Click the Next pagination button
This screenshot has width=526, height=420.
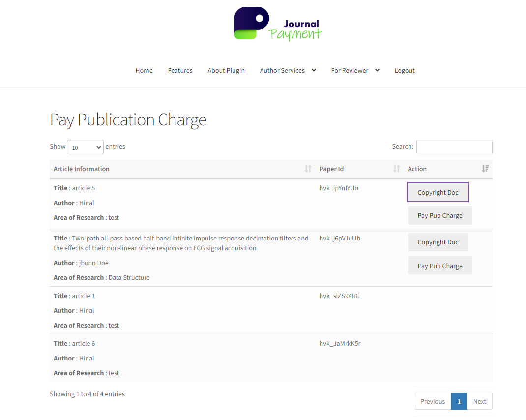479,401
